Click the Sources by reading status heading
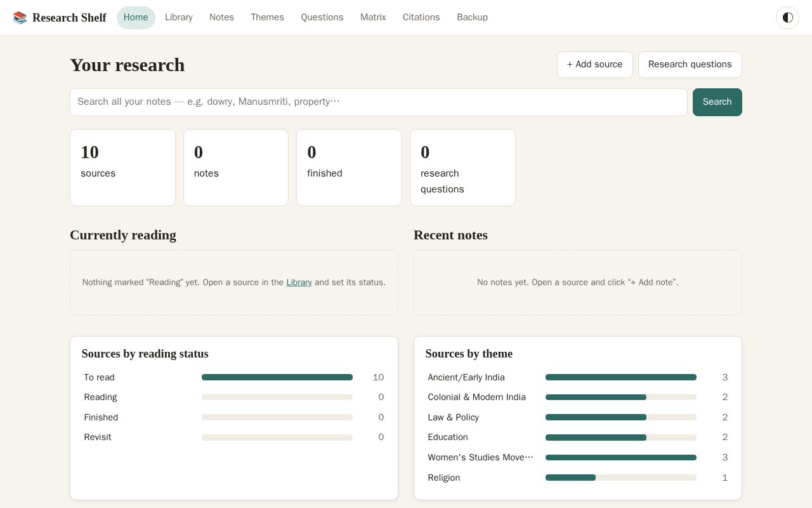 145,354
